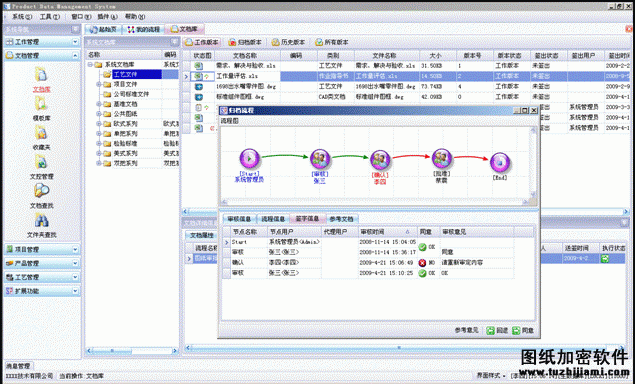Click the Start node in the flow chart
The height and width of the screenshot is (384, 635).
[249, 158]
